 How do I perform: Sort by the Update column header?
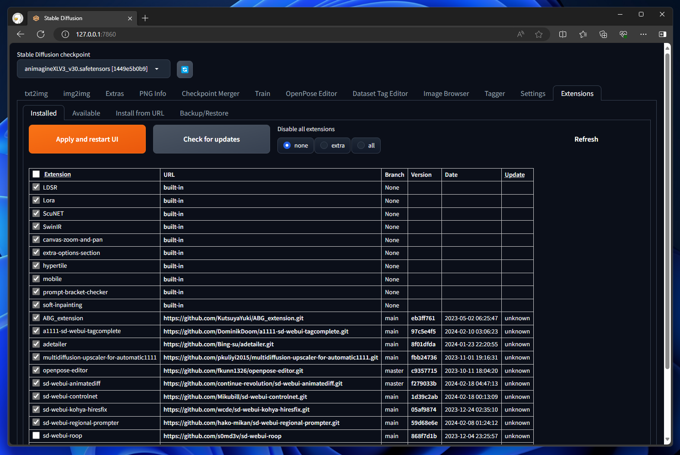point(514,174)
